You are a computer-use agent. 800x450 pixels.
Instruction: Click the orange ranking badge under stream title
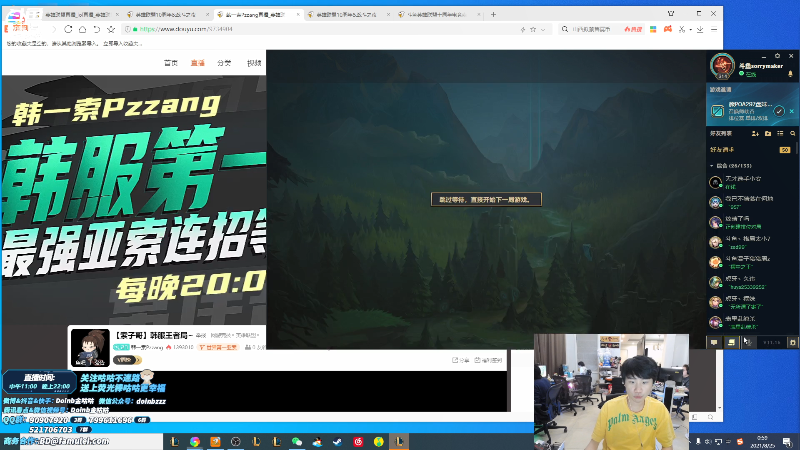218,347
